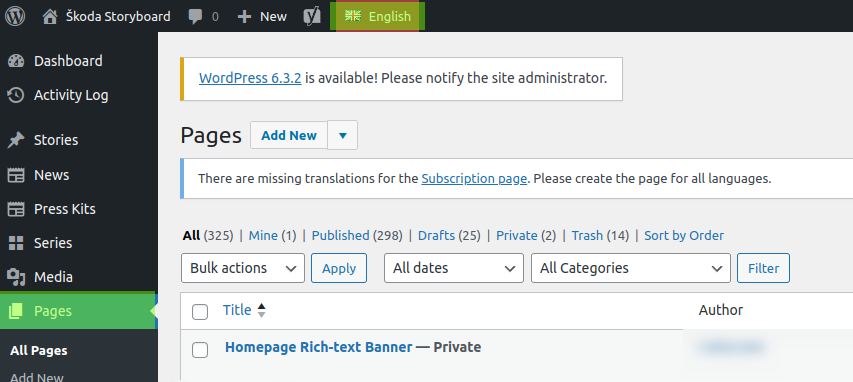
Task: Click the Series grid icon
Action: [16, 243]
